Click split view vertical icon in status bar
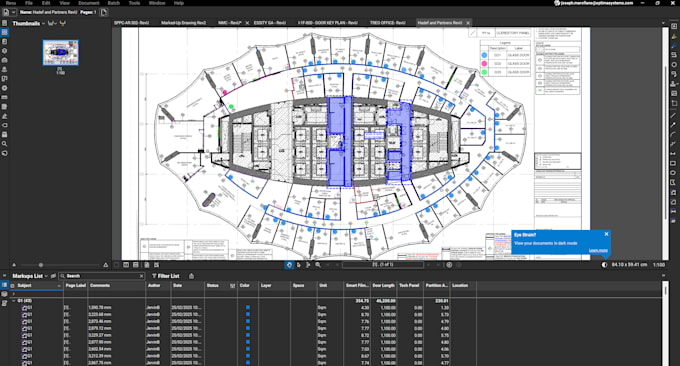Screen dimensions: 680x366 [126, 265]
